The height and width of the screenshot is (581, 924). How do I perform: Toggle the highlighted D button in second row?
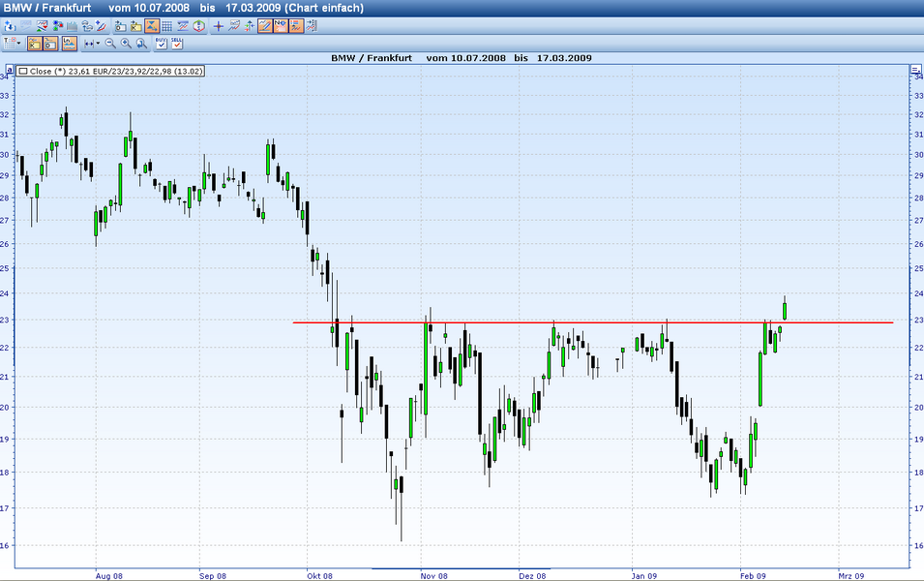pos(50,43)
